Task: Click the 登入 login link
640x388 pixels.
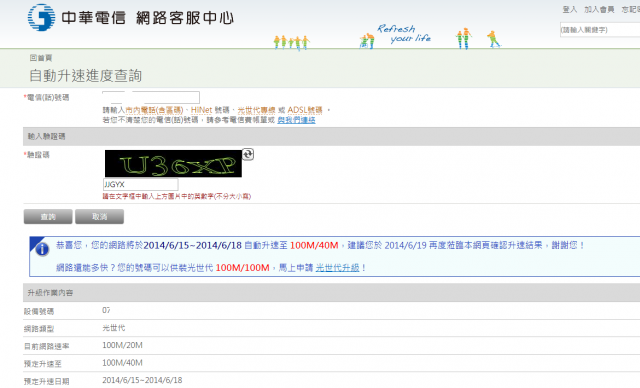Action: click(x=569, y=9)
